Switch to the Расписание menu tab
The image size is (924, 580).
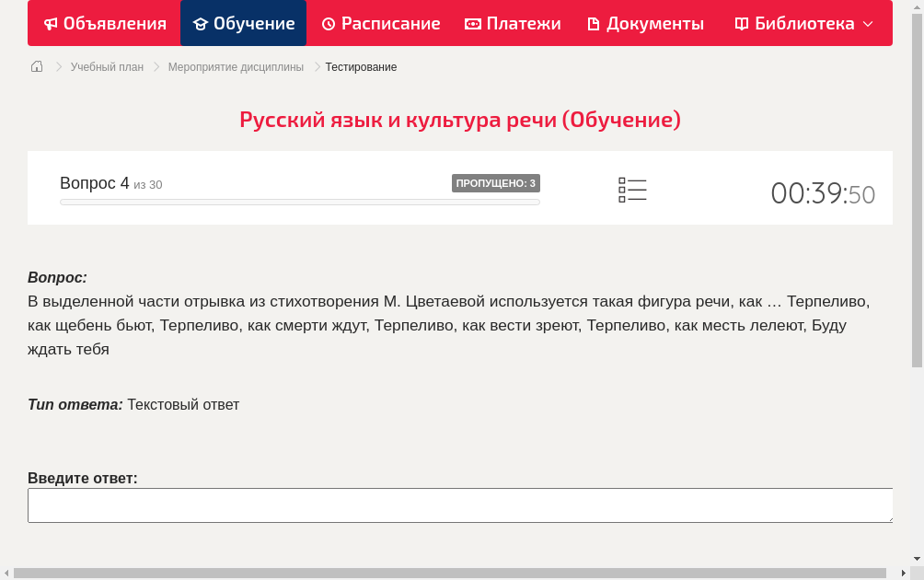click(x=381, y=23)
